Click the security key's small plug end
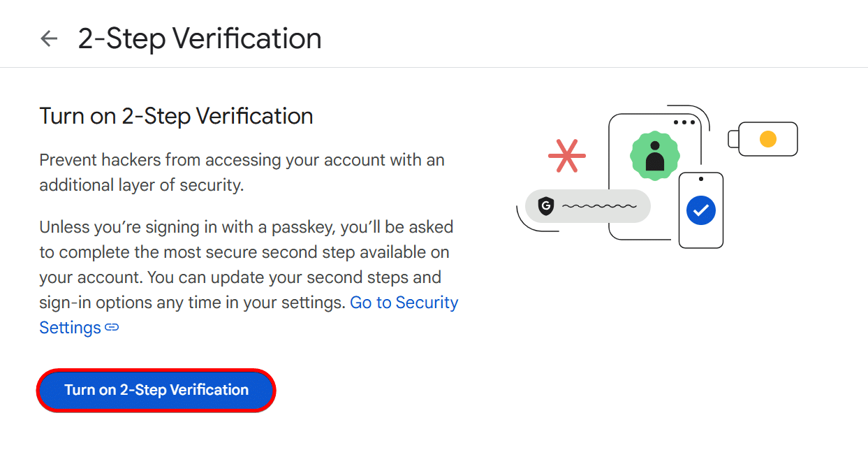 click(x=733, y=138)
